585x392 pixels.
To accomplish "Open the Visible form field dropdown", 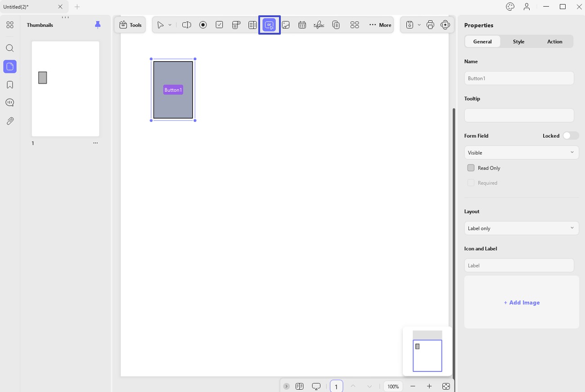I will (522, 152).
